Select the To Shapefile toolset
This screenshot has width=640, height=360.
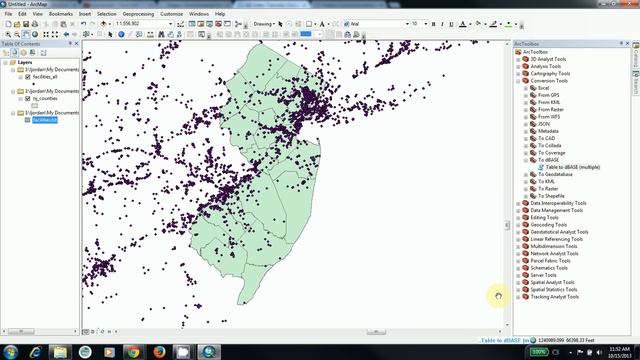coord(552,196)
